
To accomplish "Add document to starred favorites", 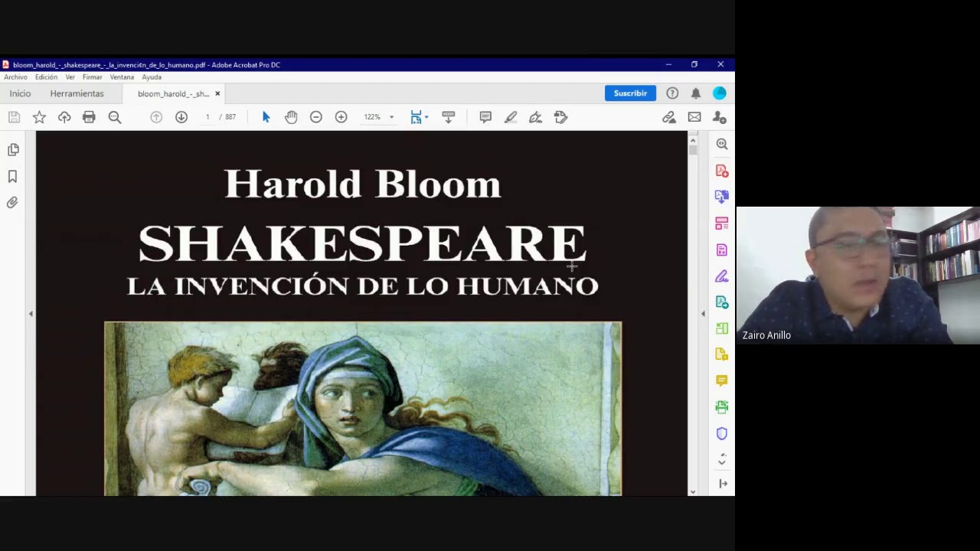I will point(39,117).
